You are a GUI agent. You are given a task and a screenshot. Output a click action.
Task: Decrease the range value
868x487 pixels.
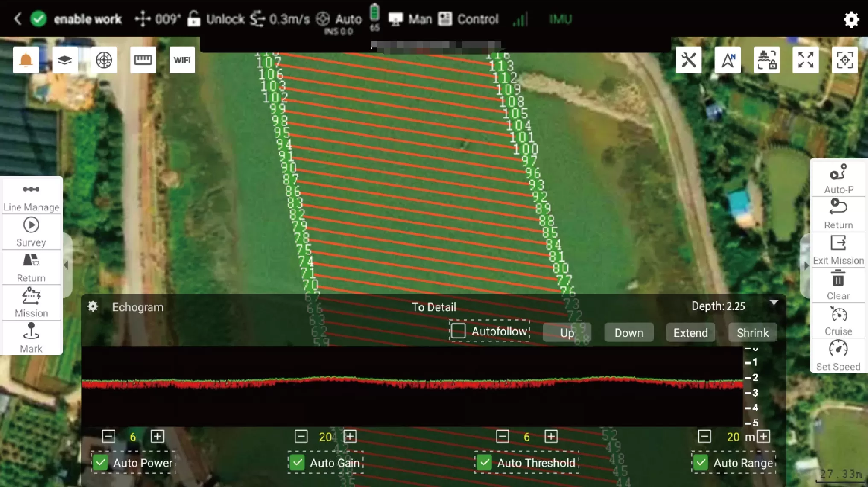[704, 436]
